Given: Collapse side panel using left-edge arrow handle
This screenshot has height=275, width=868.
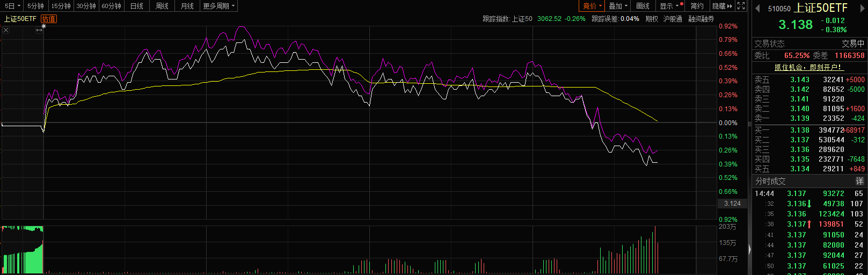Looking at the screenshot, I should click(x=749, y=249).
